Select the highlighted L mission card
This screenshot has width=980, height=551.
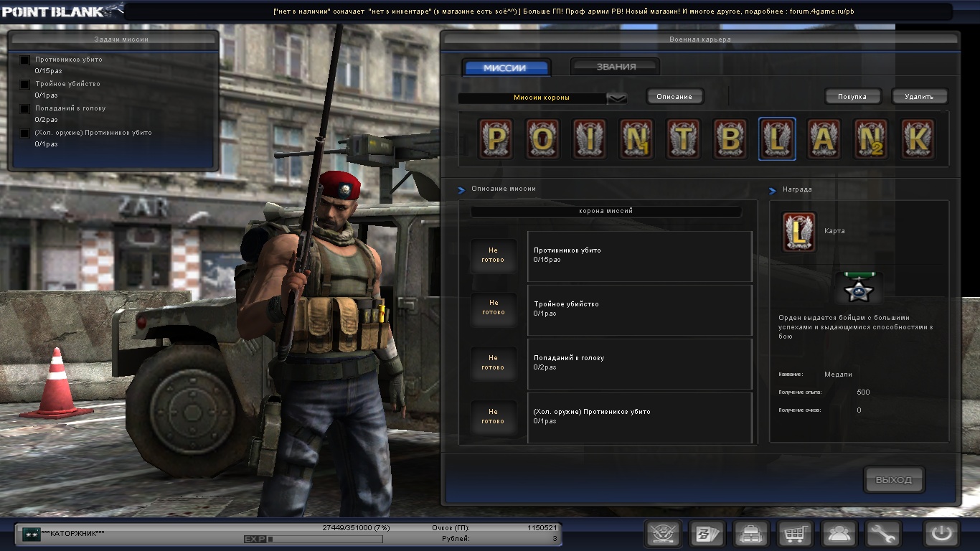pos(777,138)
